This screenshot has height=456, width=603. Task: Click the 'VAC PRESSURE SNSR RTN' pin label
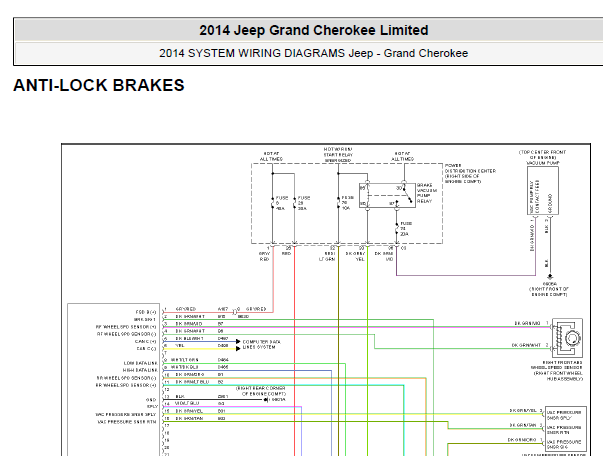tap(127, 422)
